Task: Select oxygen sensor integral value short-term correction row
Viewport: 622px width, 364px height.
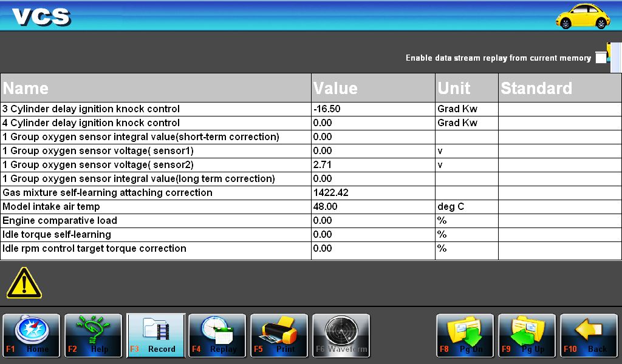Action: (x=311, y=136)
